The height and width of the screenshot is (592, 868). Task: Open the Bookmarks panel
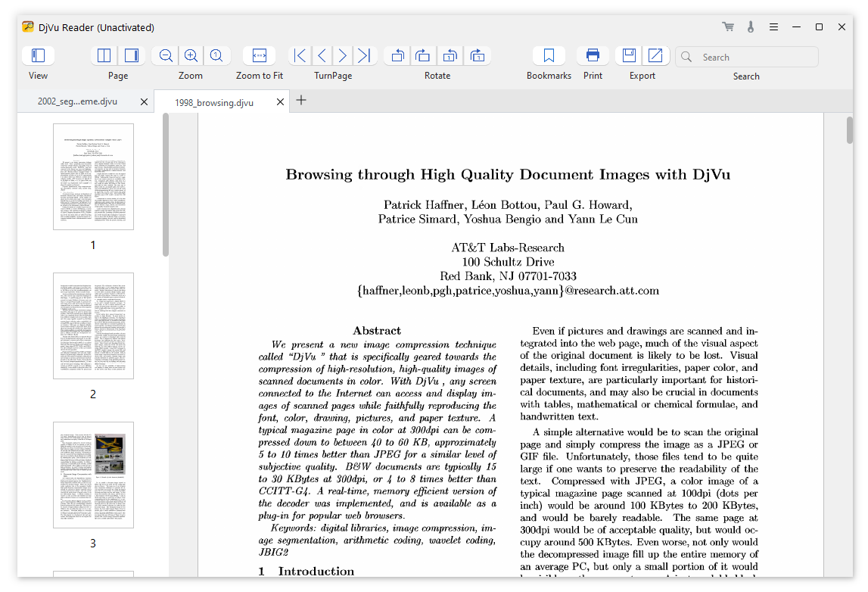[549, 55]
